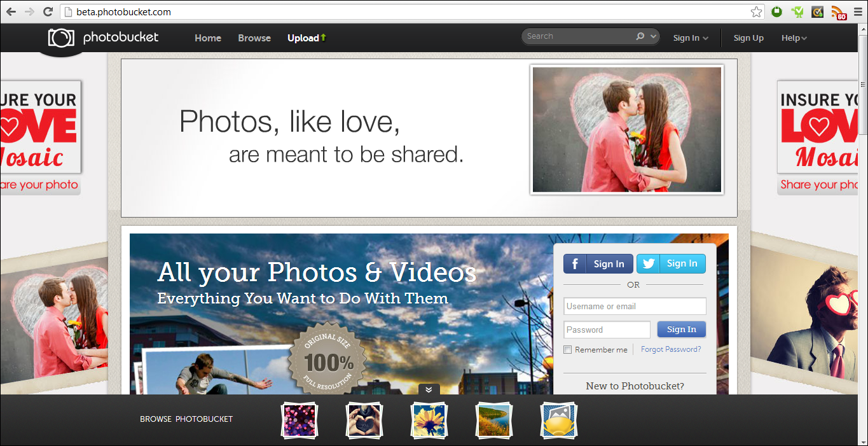Open the yellow smiley picture icon thumbnail

[559, 421]
